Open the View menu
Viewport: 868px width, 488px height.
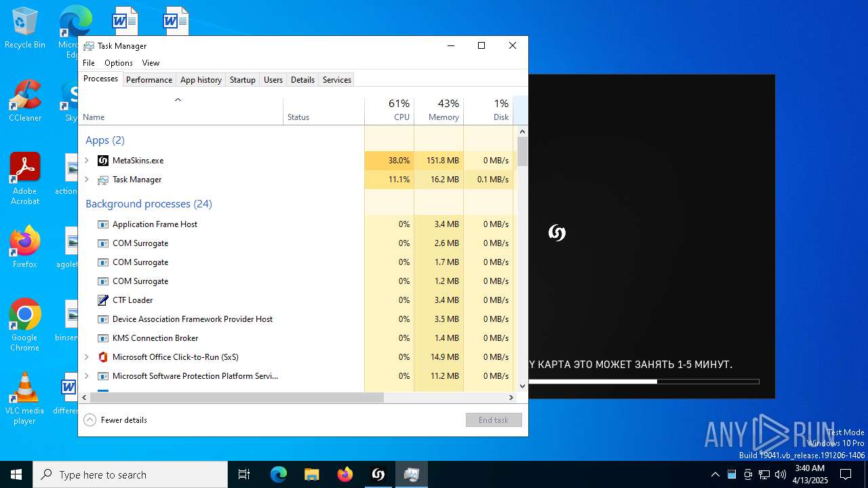coord(151,63)
